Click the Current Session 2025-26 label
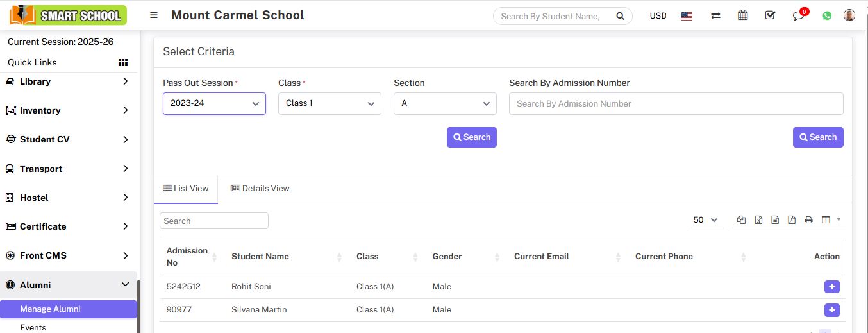 coord(61,42)
